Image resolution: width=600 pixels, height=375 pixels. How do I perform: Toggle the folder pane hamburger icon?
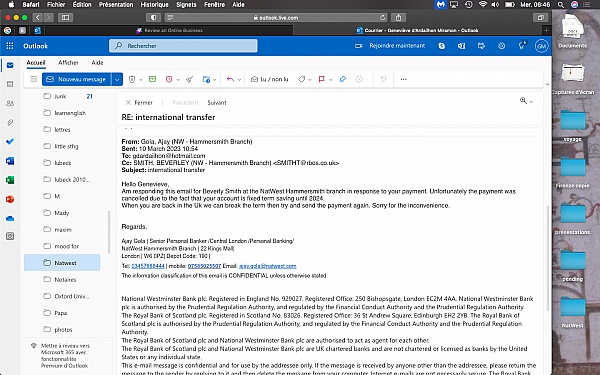[34, 79]
